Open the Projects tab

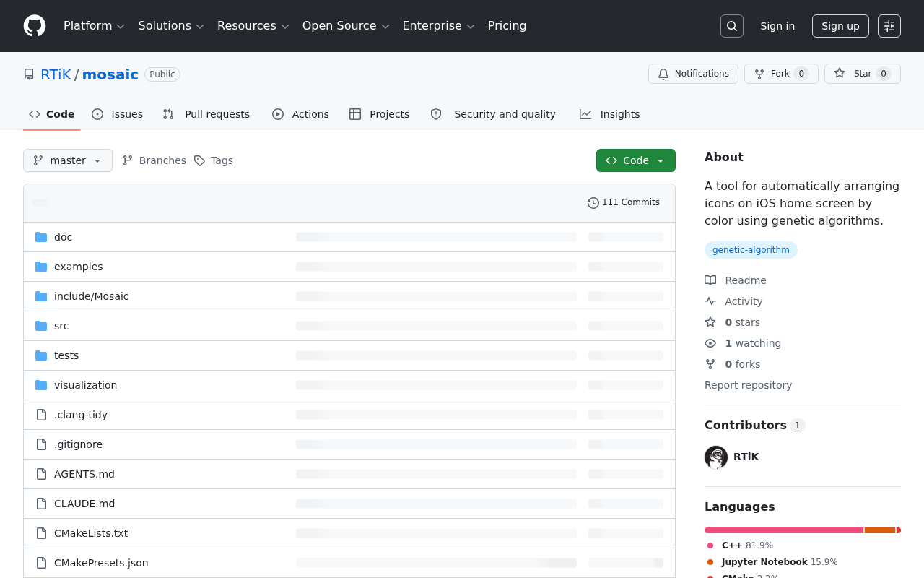pyautogui.click(x=380, y=114)
